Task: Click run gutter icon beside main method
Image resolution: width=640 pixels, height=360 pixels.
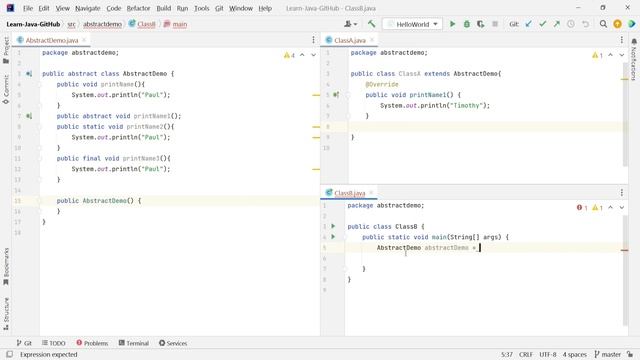Action: (333, 237)
